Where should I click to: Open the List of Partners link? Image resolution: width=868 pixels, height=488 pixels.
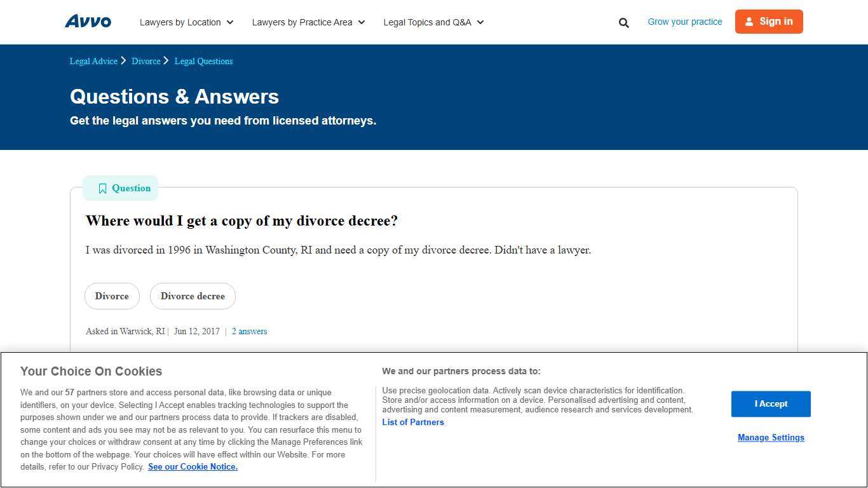412,422
